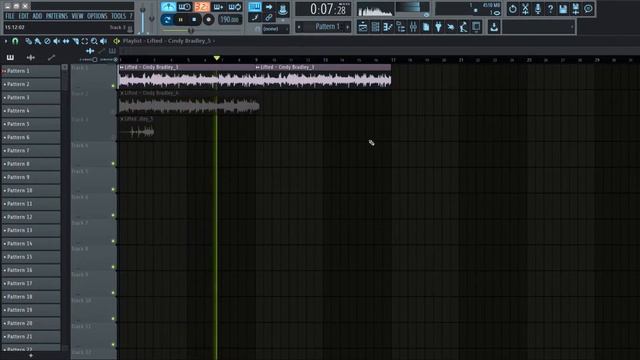Select Pattern 5 in the picker
Screen dimensions: 640x360
31,124
